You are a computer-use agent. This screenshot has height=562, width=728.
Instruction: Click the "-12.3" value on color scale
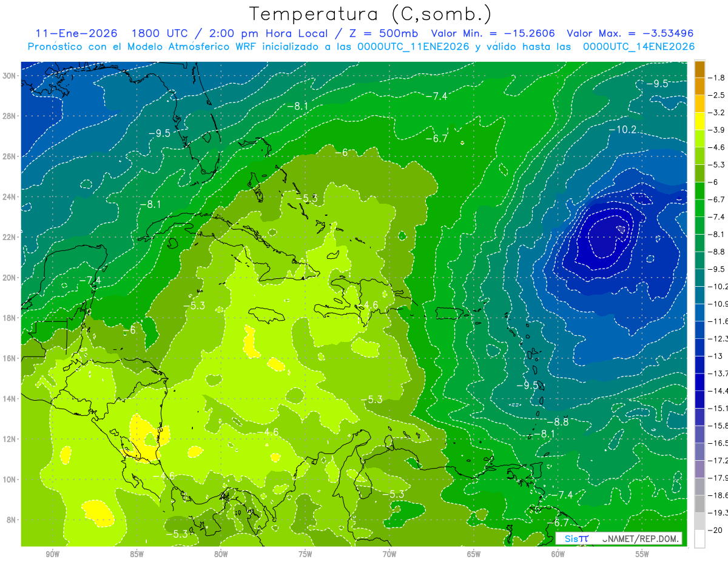tap(718, 338)
